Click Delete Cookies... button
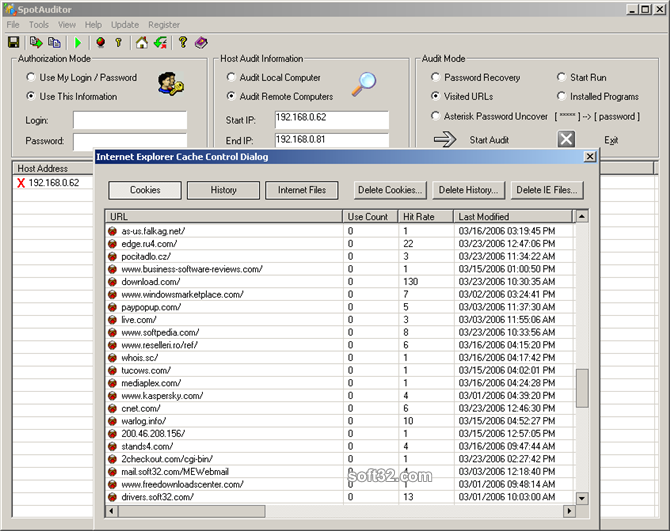Image resolution: width=670 pixels, height=531 pixels. [390, 190]
